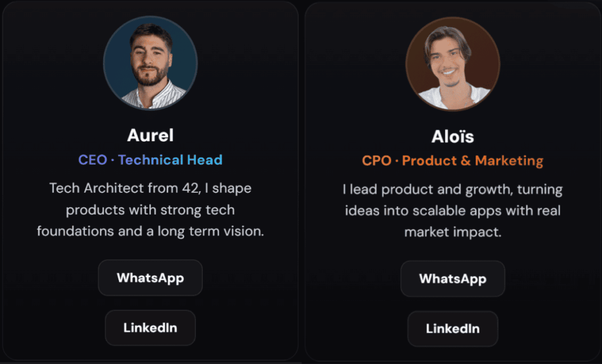Click the name heading "Aloïs"
The image size is (602, 364).
pos(453,137)
